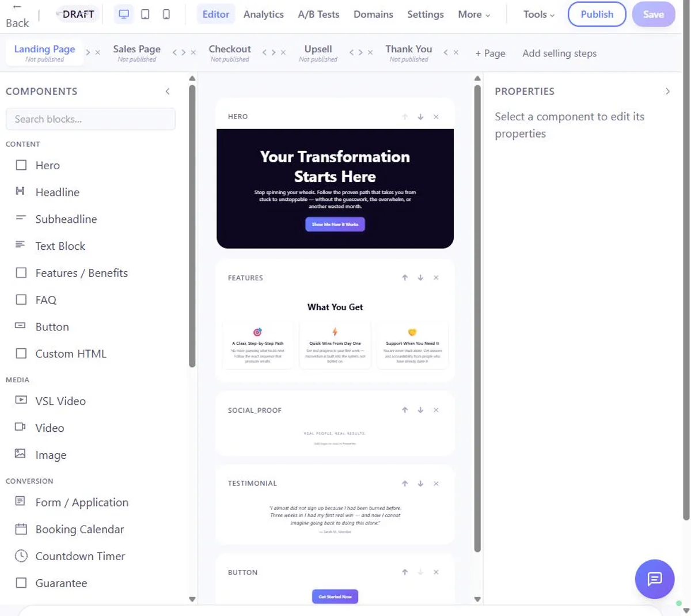The width and height of the screenshot is (691, 616).
Task: Move Features block down arrow
Action: [420, 277]
